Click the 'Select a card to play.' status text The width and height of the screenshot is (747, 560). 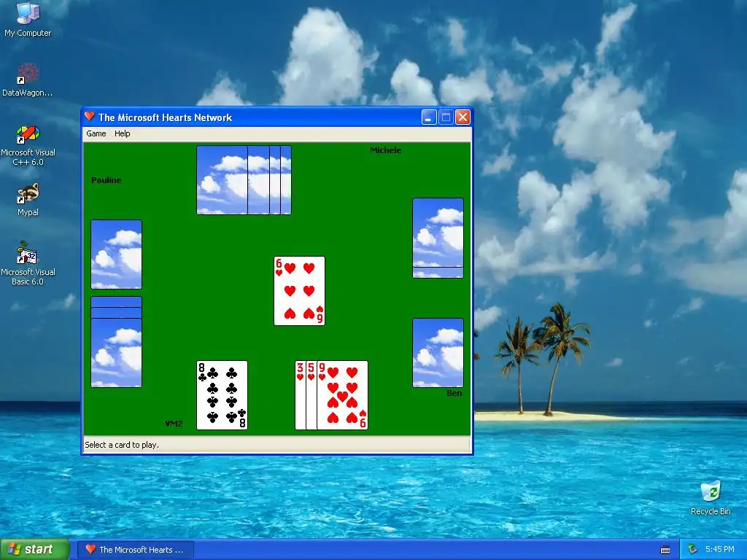[122, 445]
